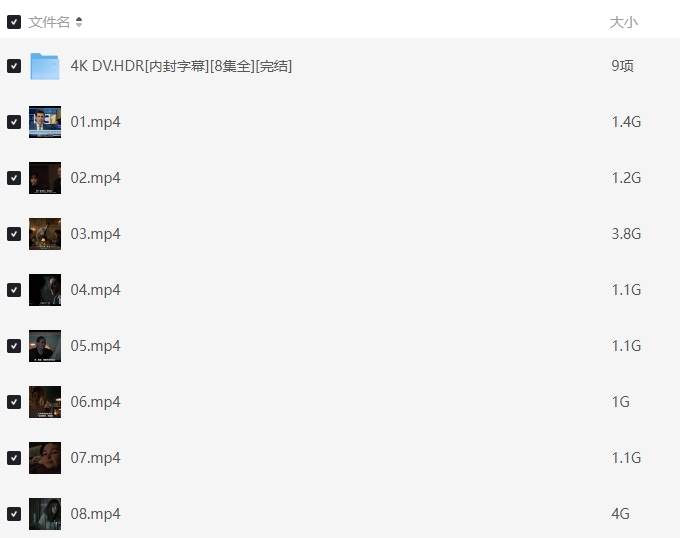Open the 02.mp4 file name

click(95, 178)
